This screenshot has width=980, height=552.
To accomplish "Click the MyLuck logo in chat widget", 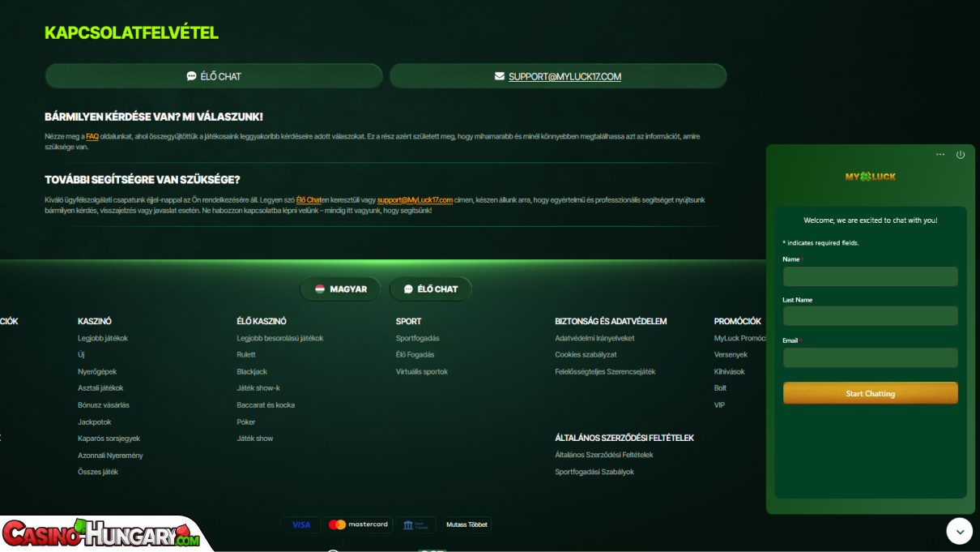I will pyautogui.click(x=870, y=177).
